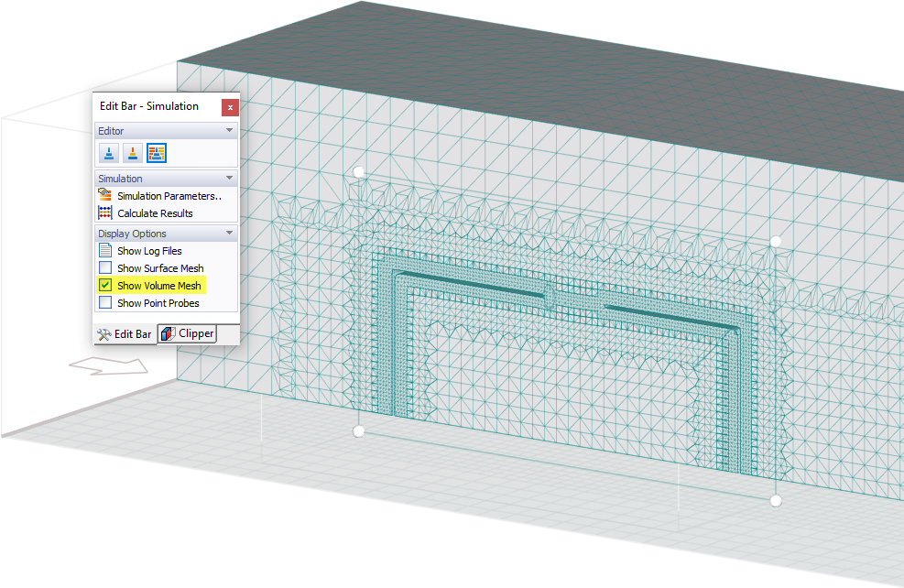Collapse the Editor section

229,130
